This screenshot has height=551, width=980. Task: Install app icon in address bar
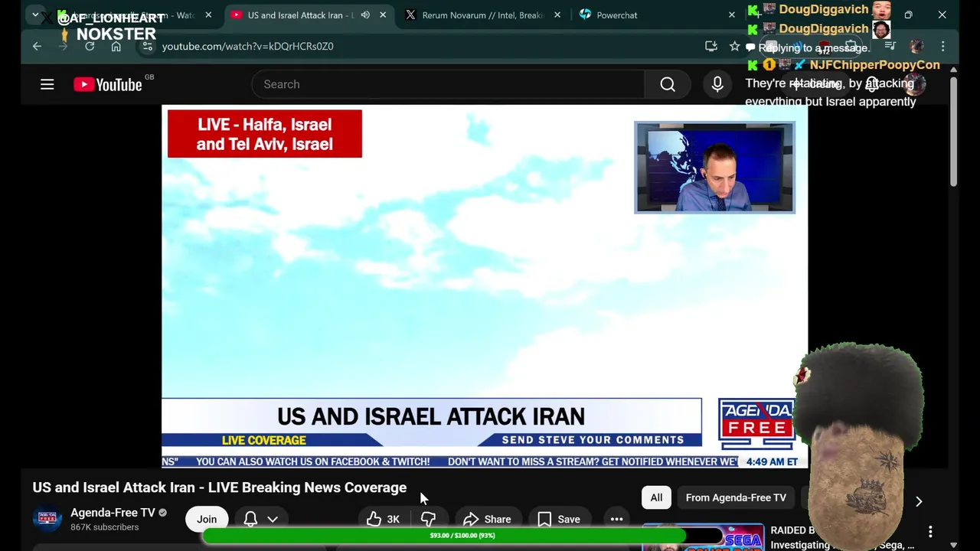[x=711, y=46]
